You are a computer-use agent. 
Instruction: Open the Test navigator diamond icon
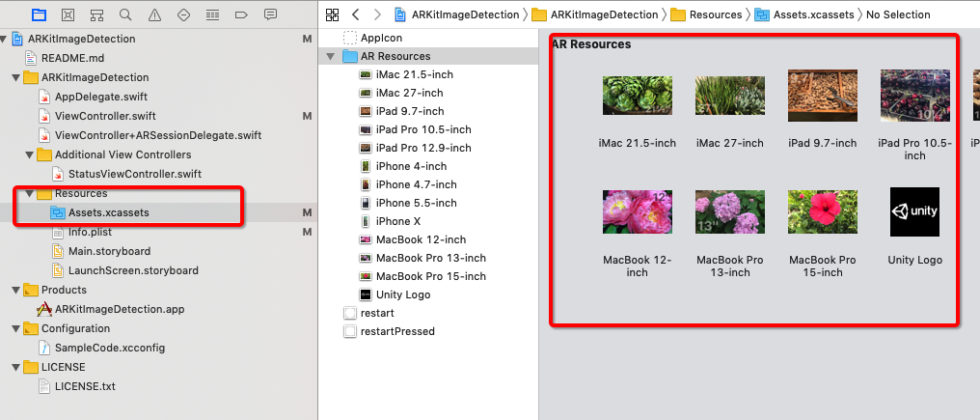click(183, 14)
